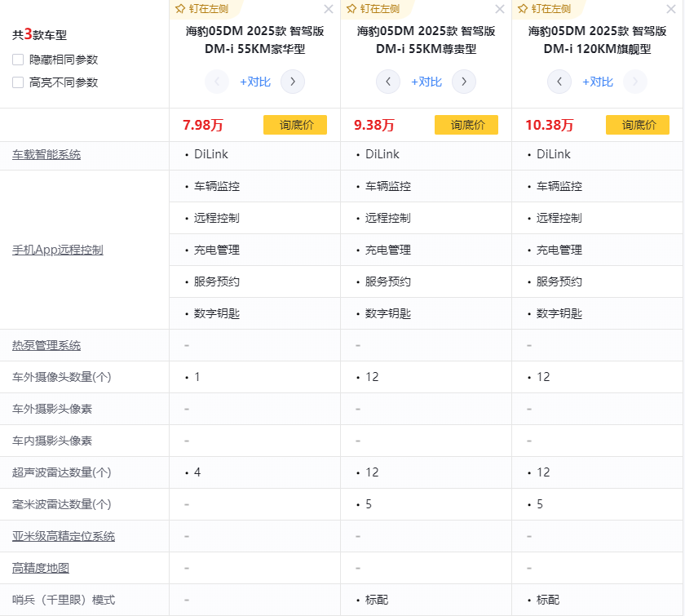This screenshot has height=616, width=685.
Task: Click the 车外摄影头像素 row label
Action: click(52, 410)
